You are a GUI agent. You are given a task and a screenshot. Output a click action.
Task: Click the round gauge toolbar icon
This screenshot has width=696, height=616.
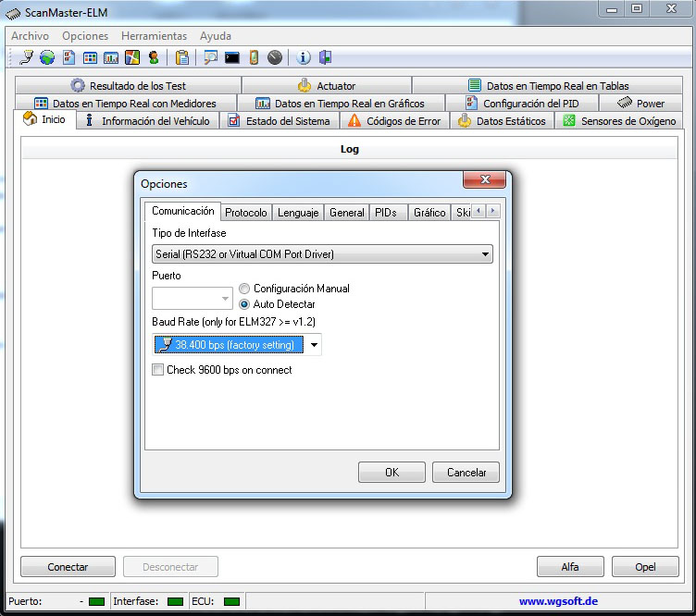[275, 57]
